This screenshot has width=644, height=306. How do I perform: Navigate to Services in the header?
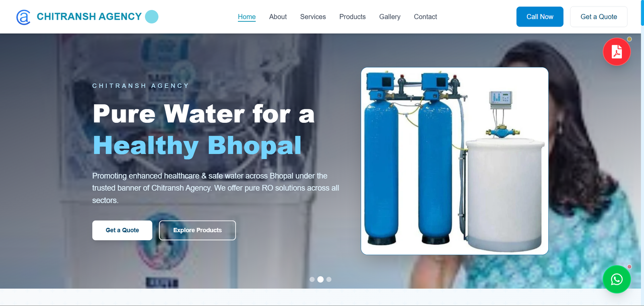313,17
